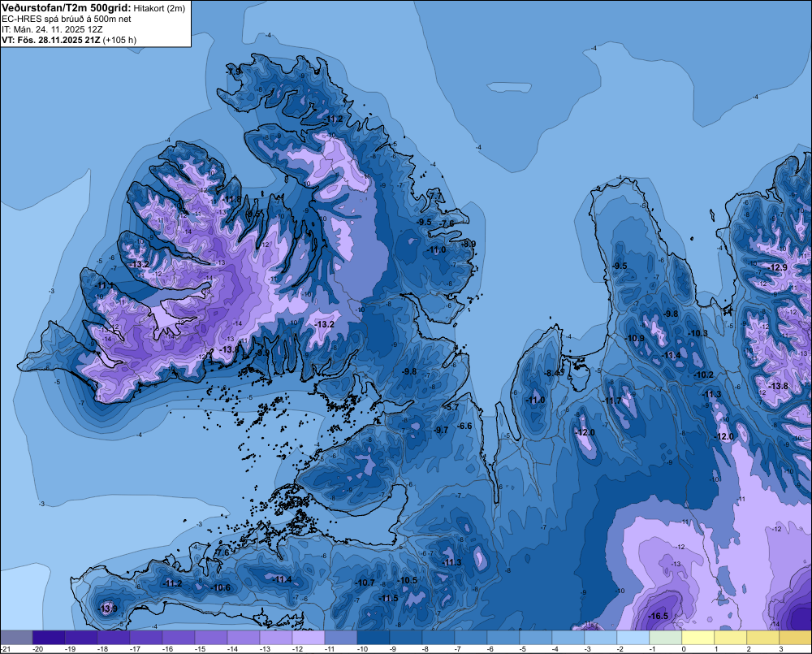The image size is (812, 654).
Task: Click the -10.3 temperature label on map
Action: coord(698,333)
